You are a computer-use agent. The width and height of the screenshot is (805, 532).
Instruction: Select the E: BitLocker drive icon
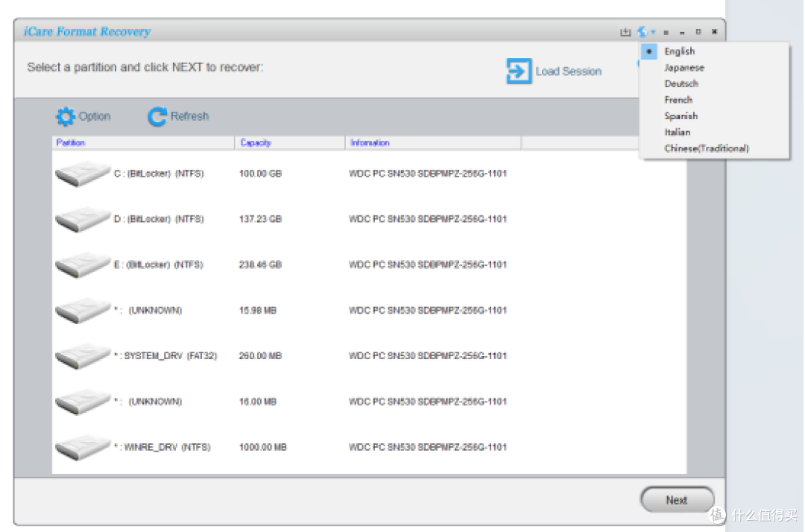pos(82,265)
